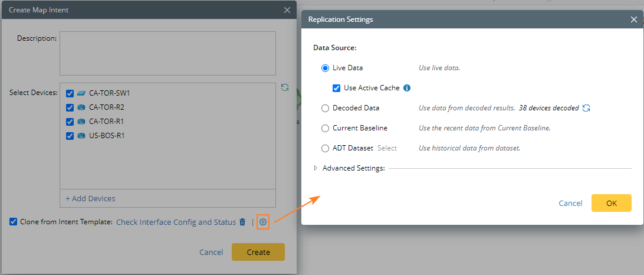Uncheck the CA-TOR-R2 device checkbox
644x275 pixels.
70,107
